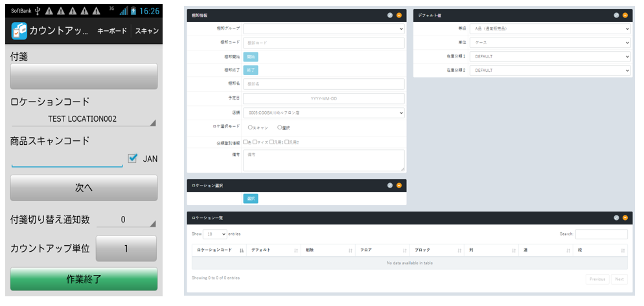Sort table by 削除 column
Screen dimensions: 644x306
(328, 250)
